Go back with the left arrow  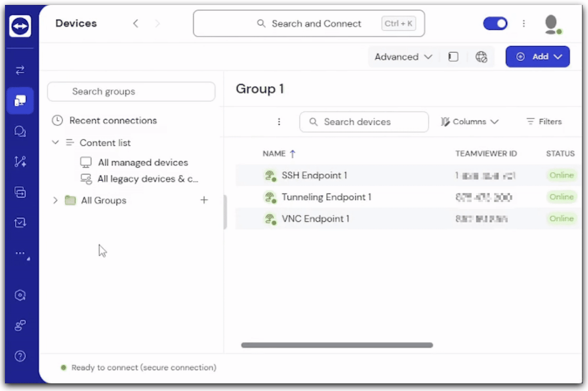pyautogui.click(x=135, y=23)
